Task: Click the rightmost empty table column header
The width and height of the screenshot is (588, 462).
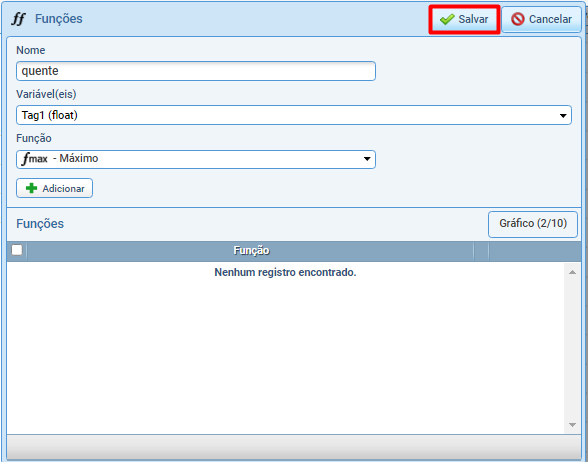Action: point(535,250)
